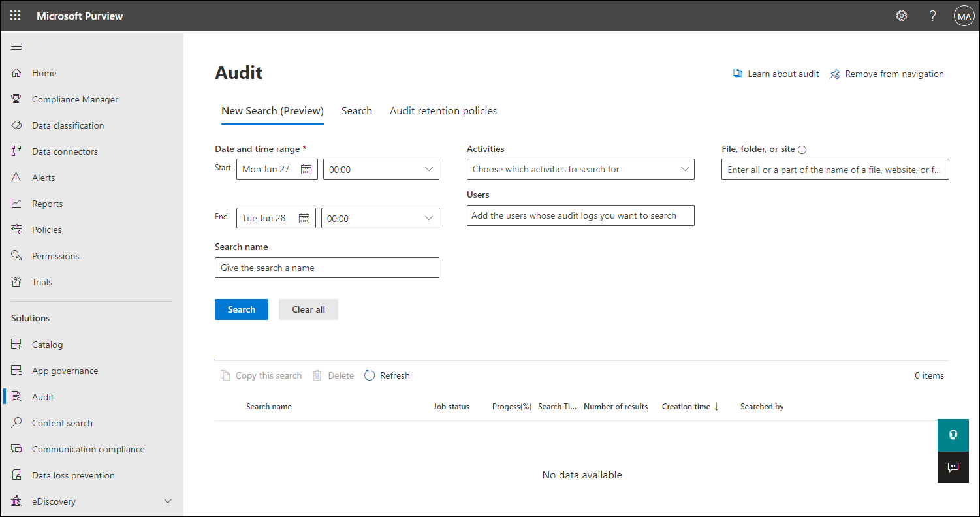The image size is (980, 517).
Task: Open the start date calendar picker
Action: 306,168
